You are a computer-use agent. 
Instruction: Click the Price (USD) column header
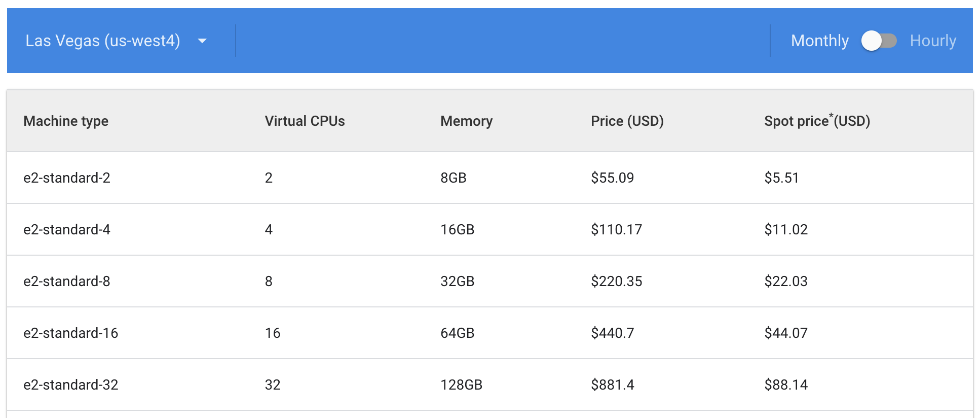click(x=627, y=121)
